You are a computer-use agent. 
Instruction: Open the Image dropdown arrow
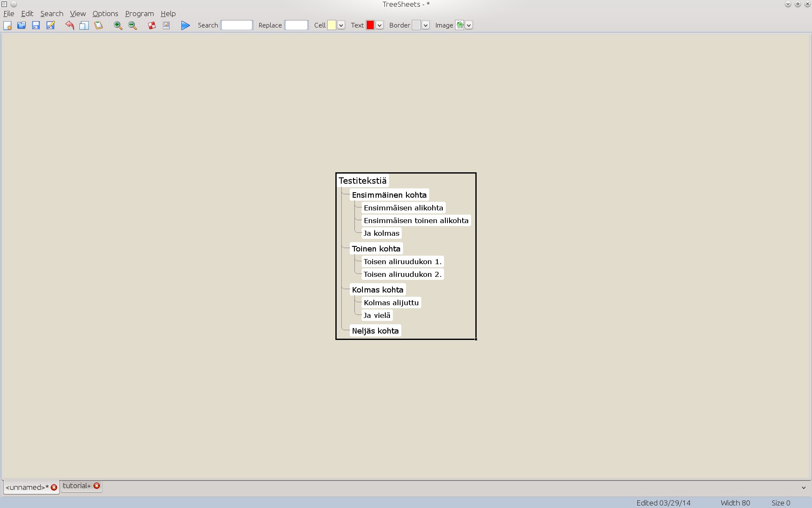coord(469,25)
